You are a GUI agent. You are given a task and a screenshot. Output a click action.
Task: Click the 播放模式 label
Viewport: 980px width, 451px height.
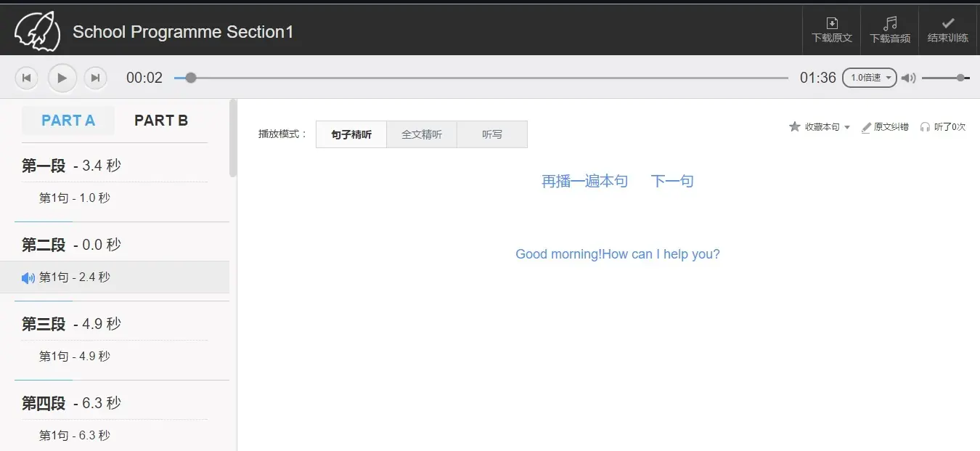pos(283,134)
